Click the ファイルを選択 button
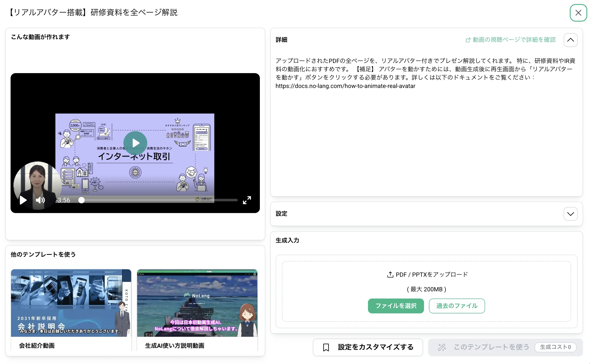The height and width of the screenshot is (364, 590). [396, 306]
